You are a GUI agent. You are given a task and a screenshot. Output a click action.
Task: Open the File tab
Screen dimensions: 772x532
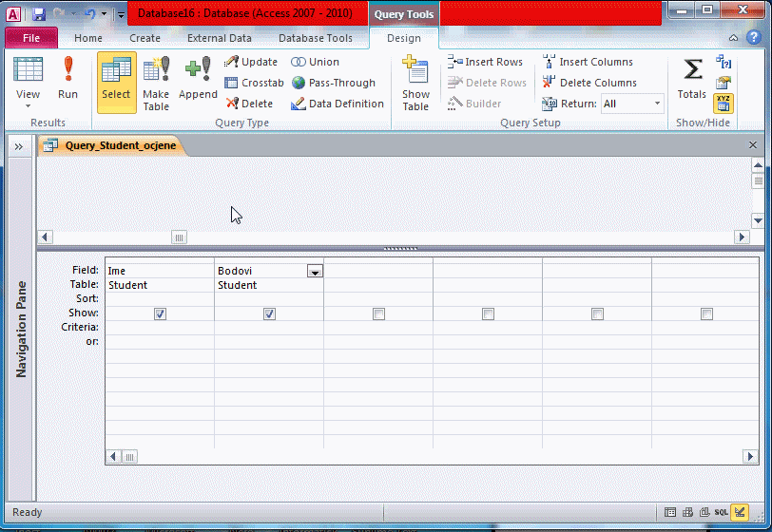[x=31, y=38]
